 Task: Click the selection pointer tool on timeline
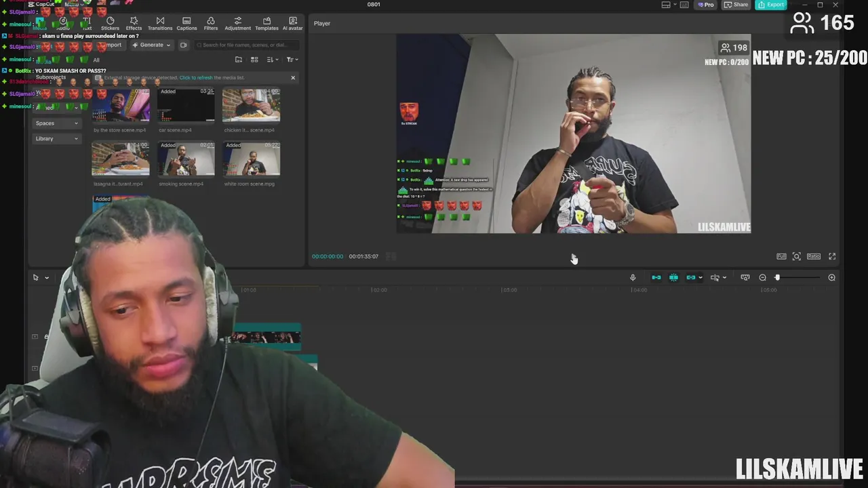click(x=36, y=277)
